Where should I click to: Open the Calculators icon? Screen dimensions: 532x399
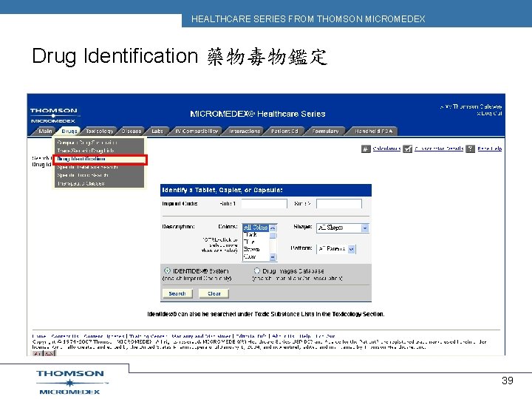tap(366, 149)
